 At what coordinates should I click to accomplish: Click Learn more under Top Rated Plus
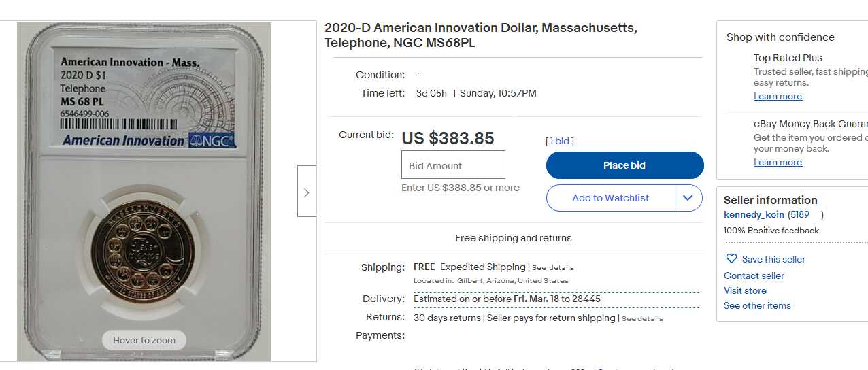[778, 97]
